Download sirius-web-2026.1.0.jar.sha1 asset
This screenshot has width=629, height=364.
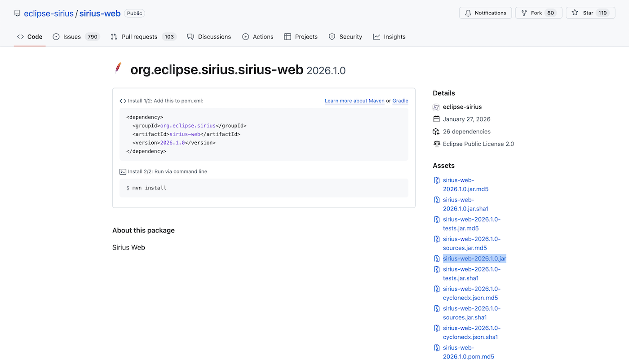tap(465, 204)
